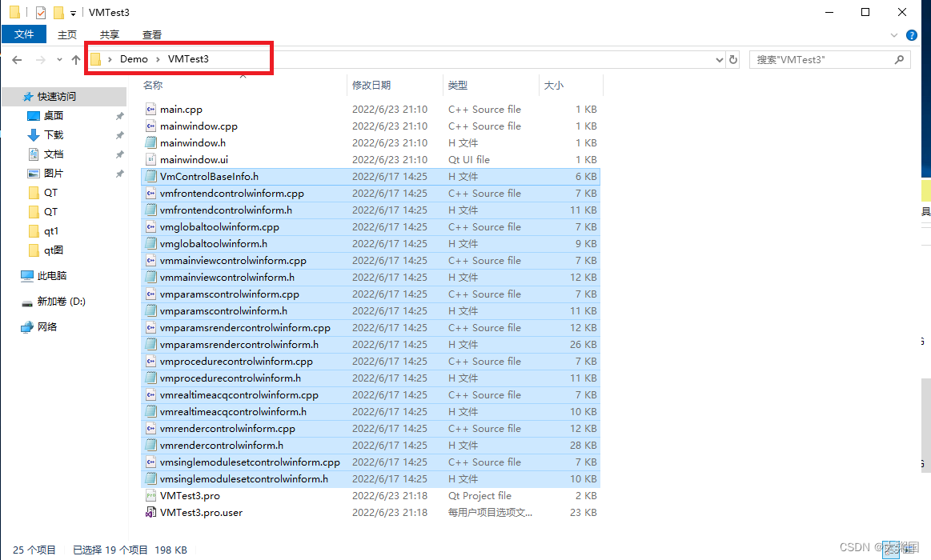931x560 pixels.
Task: Refresh the VMTest3 folder view
Action: point(733,59)
